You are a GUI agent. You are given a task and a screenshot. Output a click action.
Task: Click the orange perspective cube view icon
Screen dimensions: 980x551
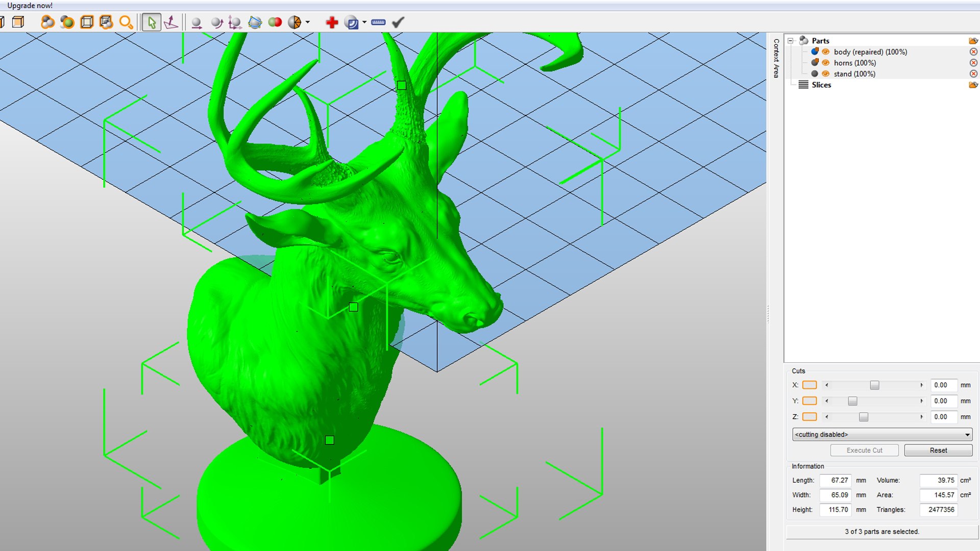(x=18, y=22)
